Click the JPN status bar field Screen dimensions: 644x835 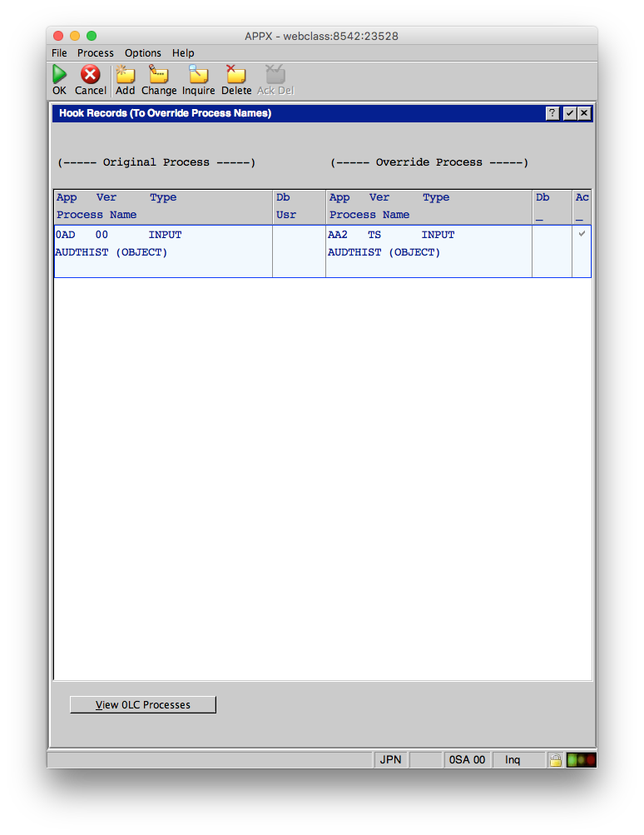click(x=390, y=760)
